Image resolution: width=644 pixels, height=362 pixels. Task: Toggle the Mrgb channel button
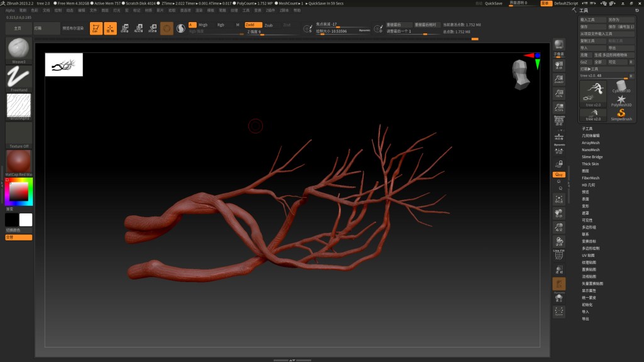203,25
